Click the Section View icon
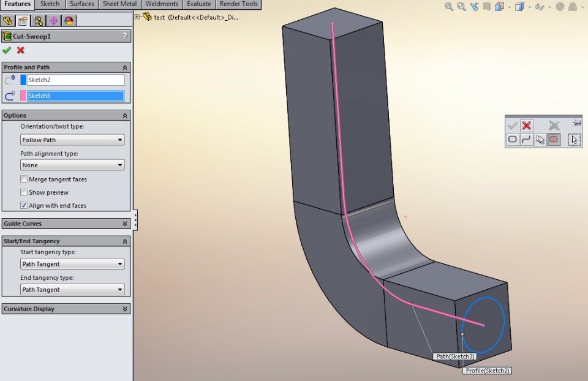 click(487, 6)
